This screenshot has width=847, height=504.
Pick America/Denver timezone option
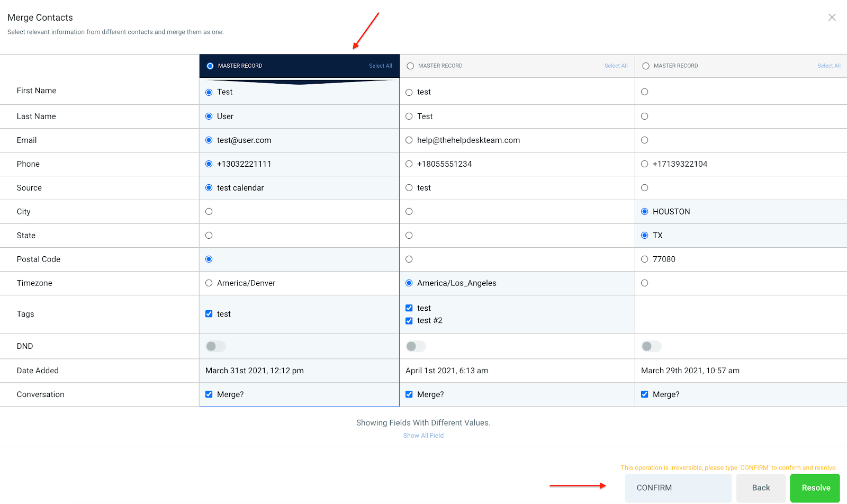click(209, 283)
